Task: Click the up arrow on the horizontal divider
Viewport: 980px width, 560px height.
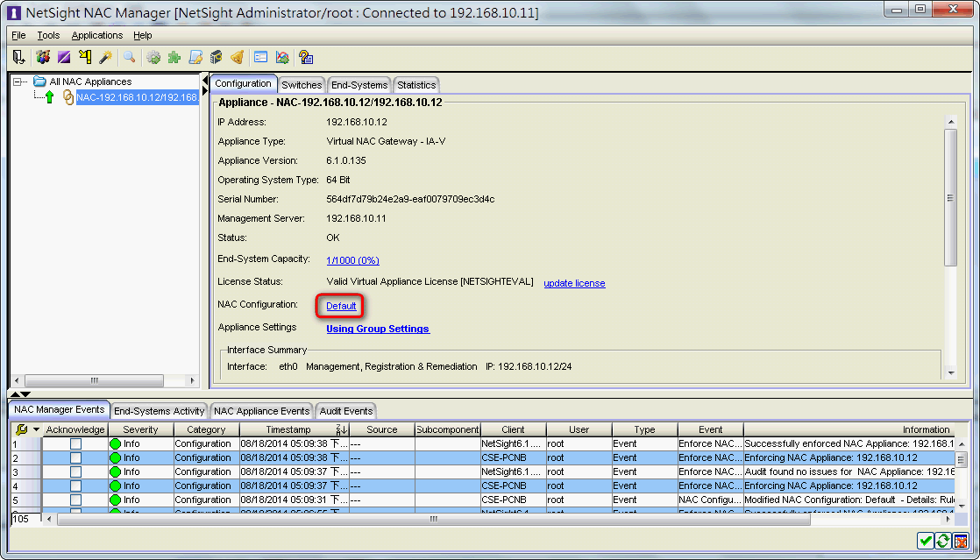Action: pyautogui.click(x=17, y=393)
